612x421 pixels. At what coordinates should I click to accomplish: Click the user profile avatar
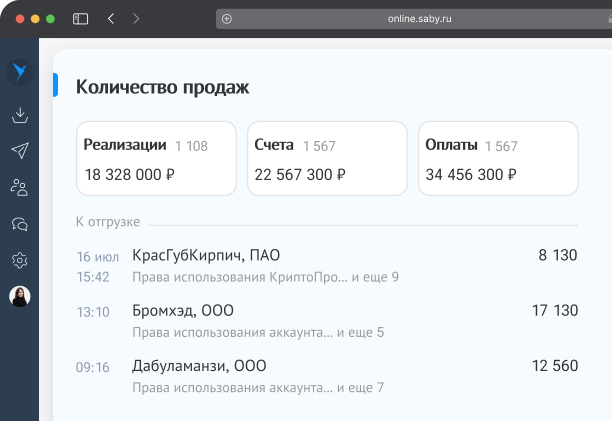tap(19, 296)
